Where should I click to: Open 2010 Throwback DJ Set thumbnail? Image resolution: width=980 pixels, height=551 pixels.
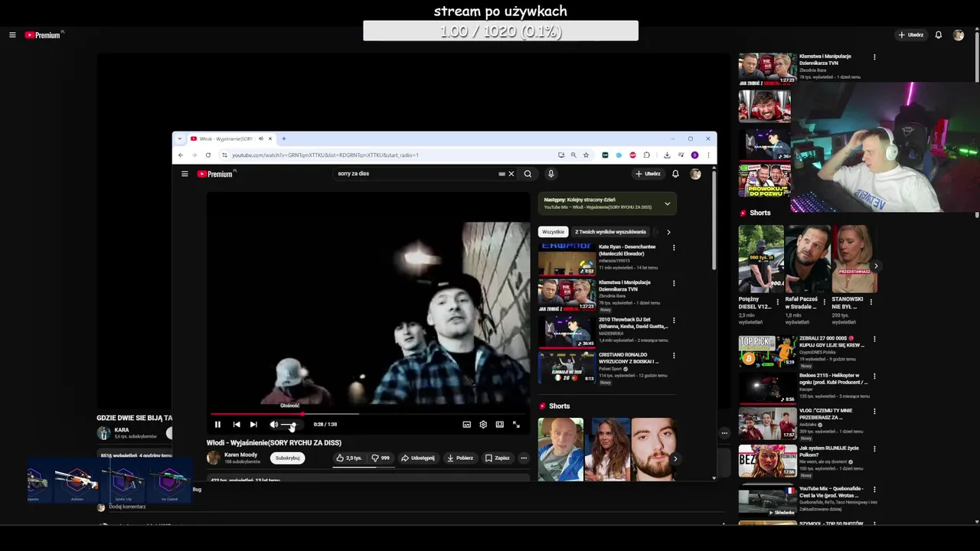(x=567, y=331)
